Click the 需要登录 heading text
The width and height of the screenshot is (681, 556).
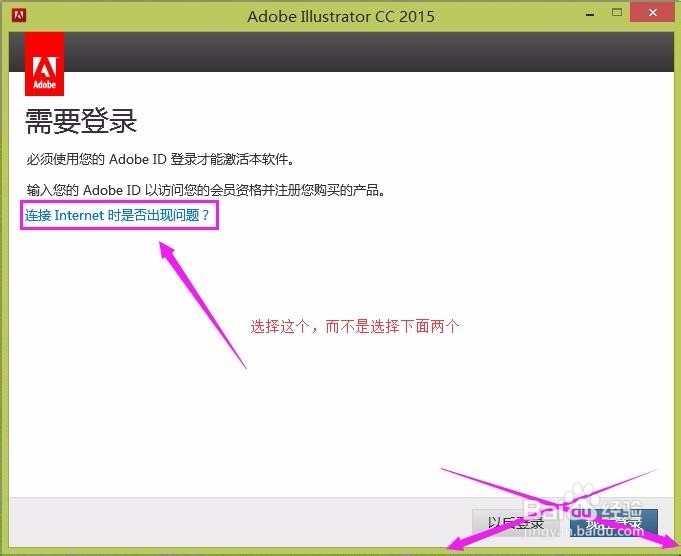81,121
